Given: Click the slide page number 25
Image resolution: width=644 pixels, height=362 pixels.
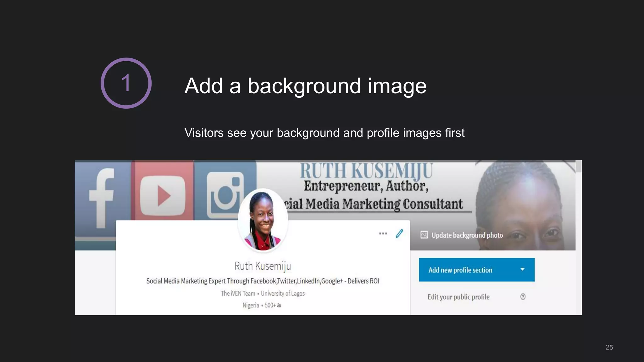Looking at the screenshot, I should click(609, 347).
